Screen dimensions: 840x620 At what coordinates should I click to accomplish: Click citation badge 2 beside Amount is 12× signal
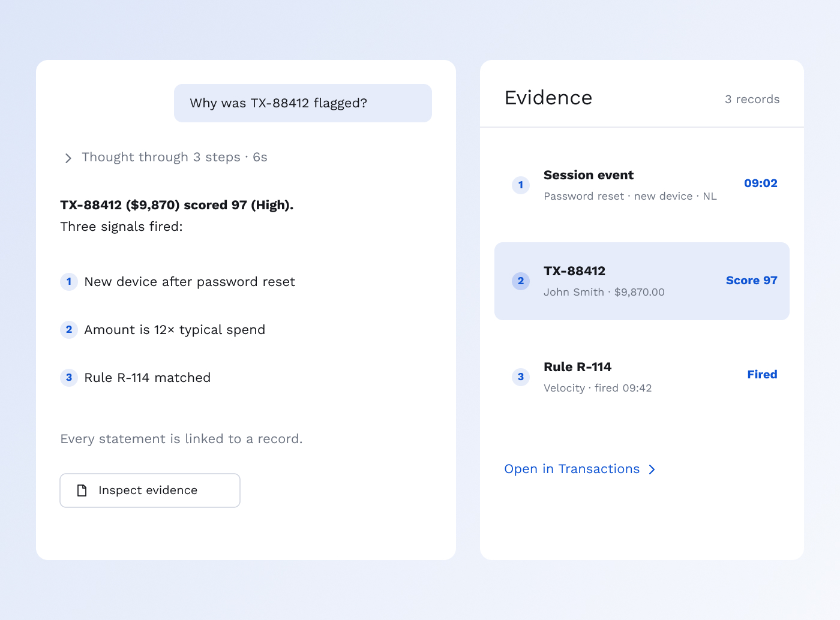(69, 330)
